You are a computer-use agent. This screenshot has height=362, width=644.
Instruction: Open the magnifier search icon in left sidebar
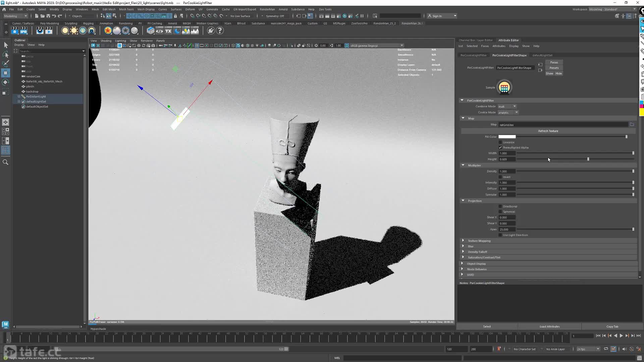(5, 162)
